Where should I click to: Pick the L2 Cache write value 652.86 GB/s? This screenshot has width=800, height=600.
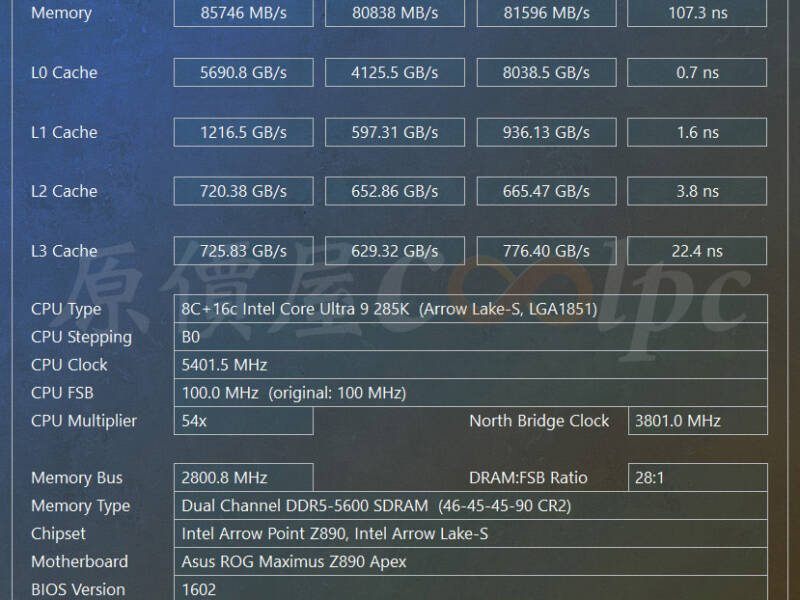coord(395,191)
